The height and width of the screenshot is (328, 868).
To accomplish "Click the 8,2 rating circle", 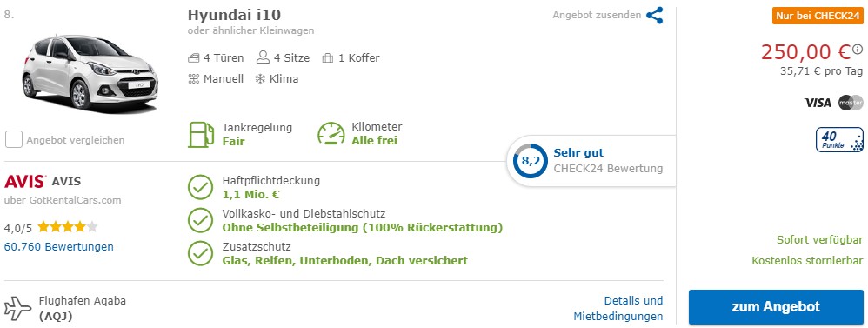I will [x=526, y=161].
